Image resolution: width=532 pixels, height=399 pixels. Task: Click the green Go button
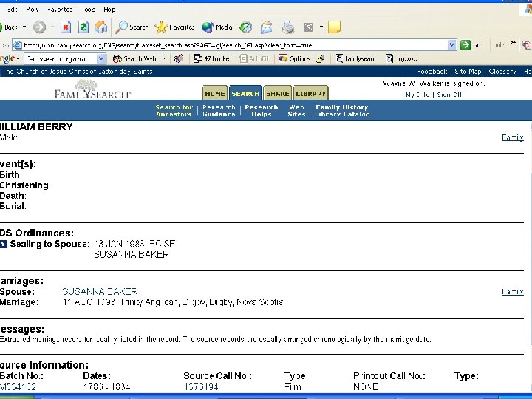470,45
